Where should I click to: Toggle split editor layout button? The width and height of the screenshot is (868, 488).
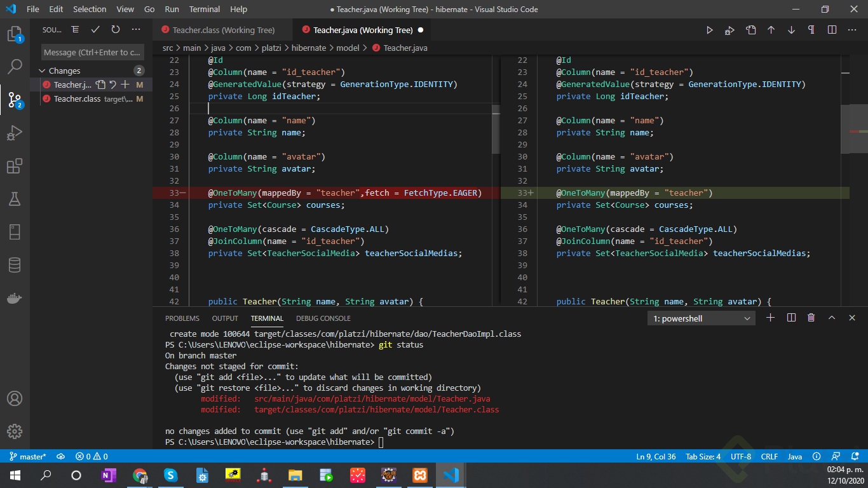(832, 30)
